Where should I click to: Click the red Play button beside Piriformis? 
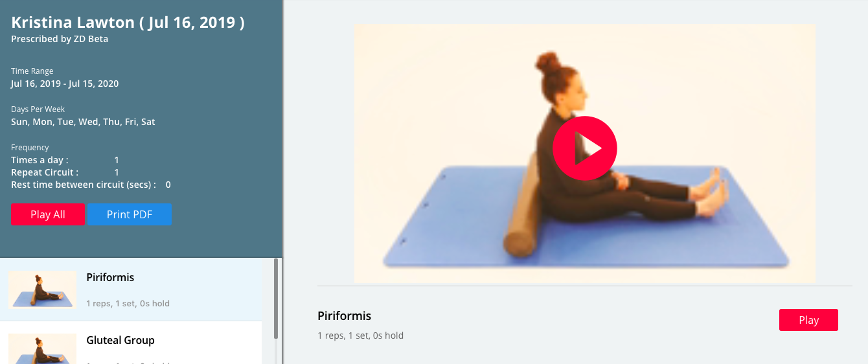(x=808, y=320)
